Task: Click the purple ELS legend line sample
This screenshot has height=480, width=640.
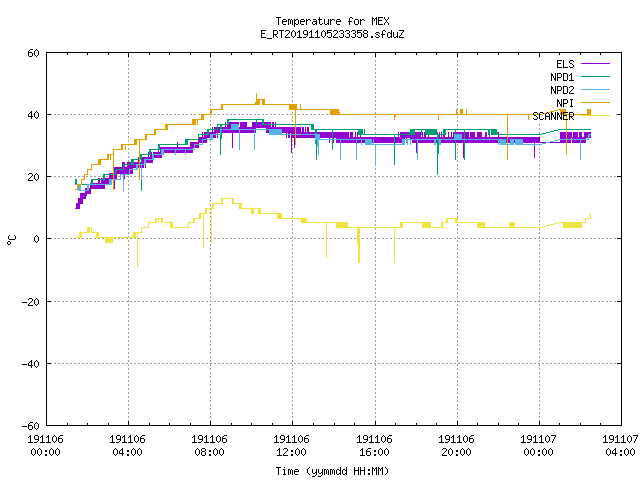Action: (596, 64)
